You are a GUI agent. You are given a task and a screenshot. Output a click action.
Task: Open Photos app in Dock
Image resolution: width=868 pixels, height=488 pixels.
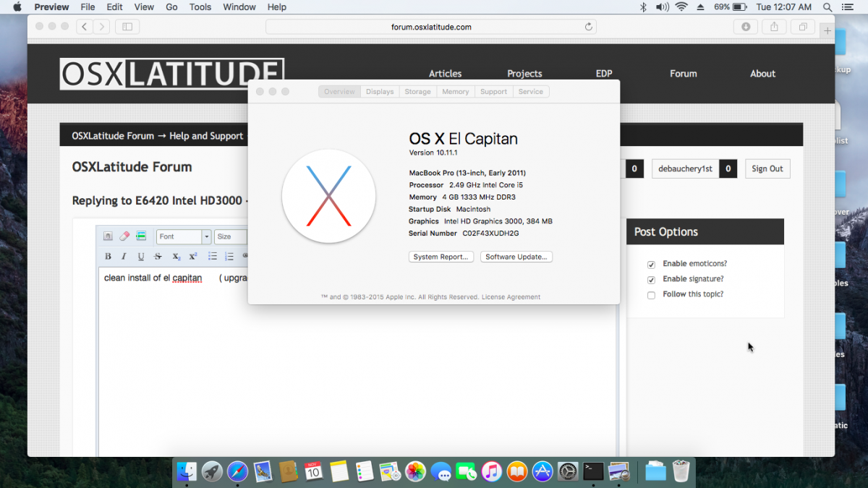(x=415, y=471)
